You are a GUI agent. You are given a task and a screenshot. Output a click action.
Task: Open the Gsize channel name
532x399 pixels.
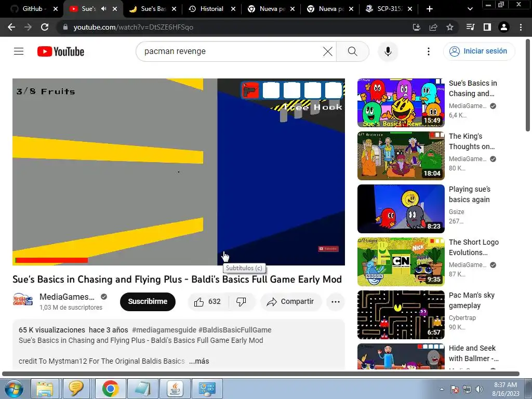pos(456,212)
